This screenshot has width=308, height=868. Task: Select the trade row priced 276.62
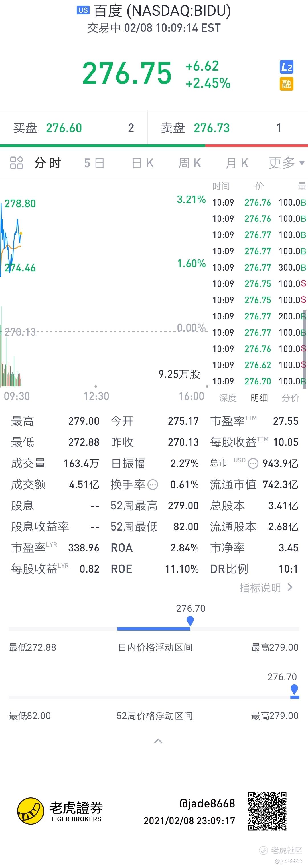coord(259,365)
